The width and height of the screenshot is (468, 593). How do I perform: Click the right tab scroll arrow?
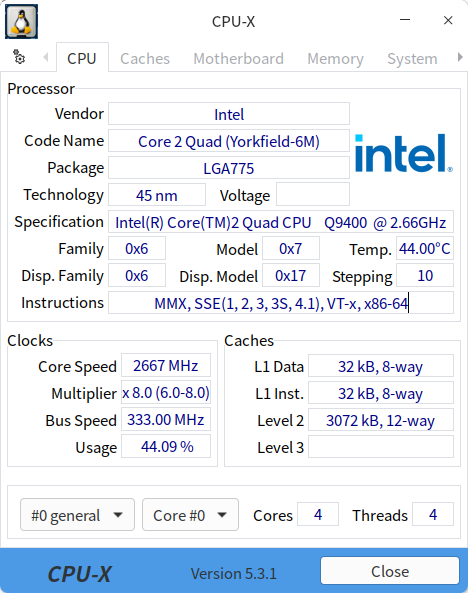coord(460,57)
